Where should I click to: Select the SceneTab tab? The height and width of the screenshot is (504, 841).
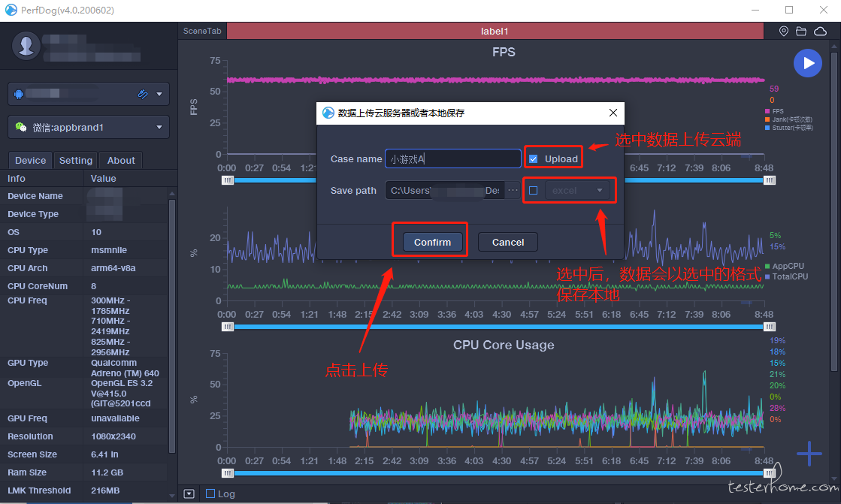click(202, 31)
